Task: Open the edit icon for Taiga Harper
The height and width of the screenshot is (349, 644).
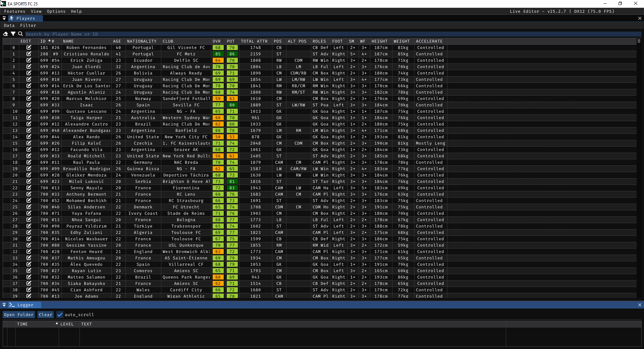Action: pyautogui.click(x=29, y=118)
